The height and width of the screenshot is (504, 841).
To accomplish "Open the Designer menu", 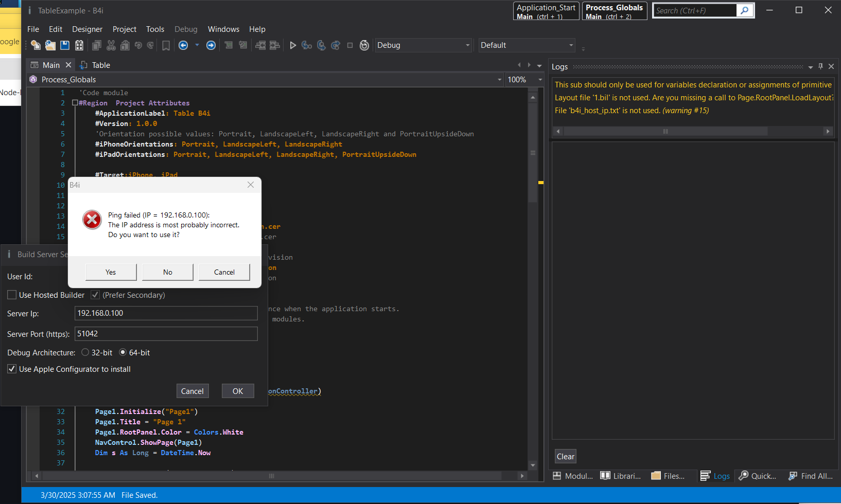I will [x=87, y=29].
